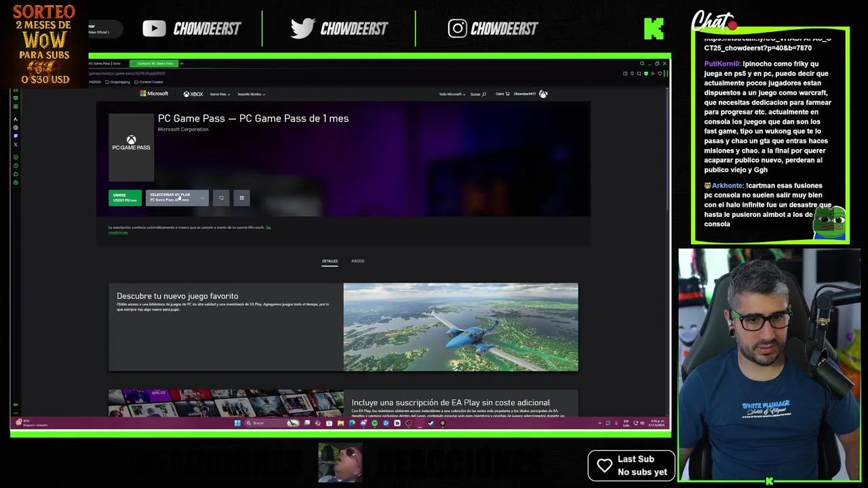Click the taskbar weather widget
Screen dimensions: 868x488
pyautogui.click(x=31, y=424)
